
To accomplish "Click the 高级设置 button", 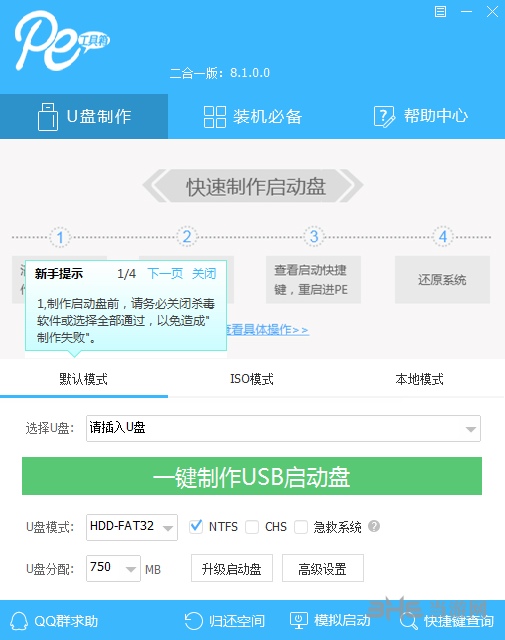I will (323, 568).
